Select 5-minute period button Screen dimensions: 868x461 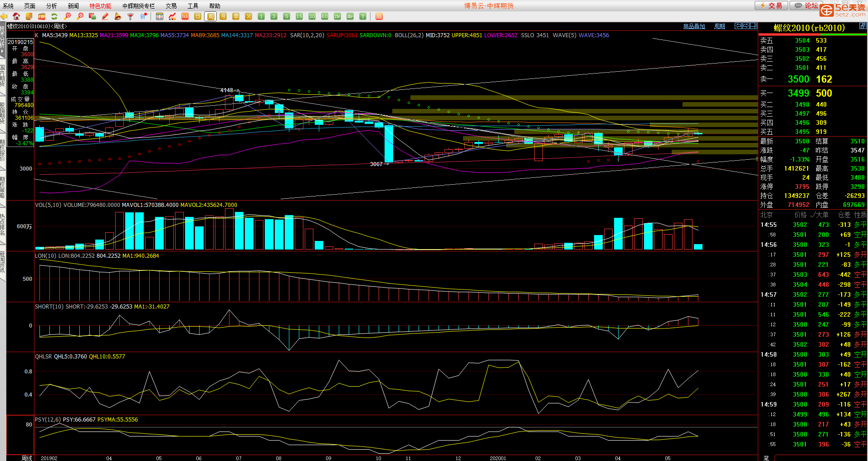coord(287,16)
